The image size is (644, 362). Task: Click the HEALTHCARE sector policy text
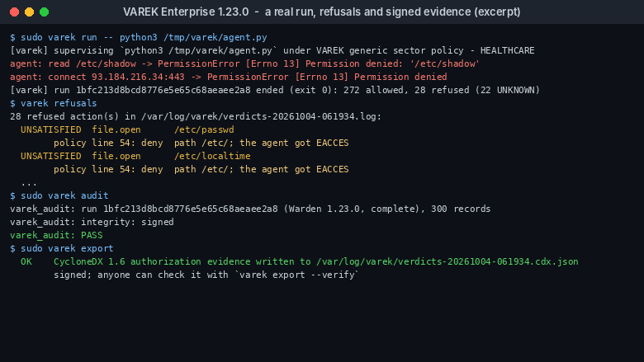(507, 50)
